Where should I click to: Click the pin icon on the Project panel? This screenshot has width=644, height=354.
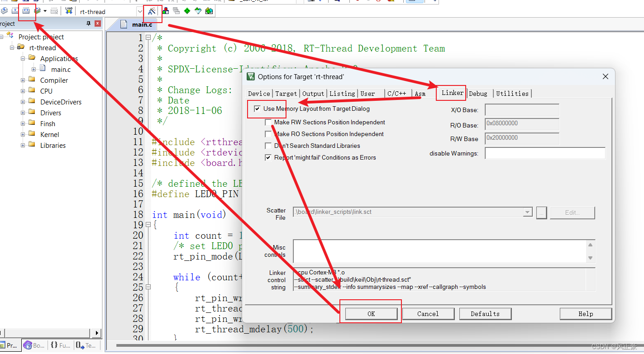click(89, 24)
